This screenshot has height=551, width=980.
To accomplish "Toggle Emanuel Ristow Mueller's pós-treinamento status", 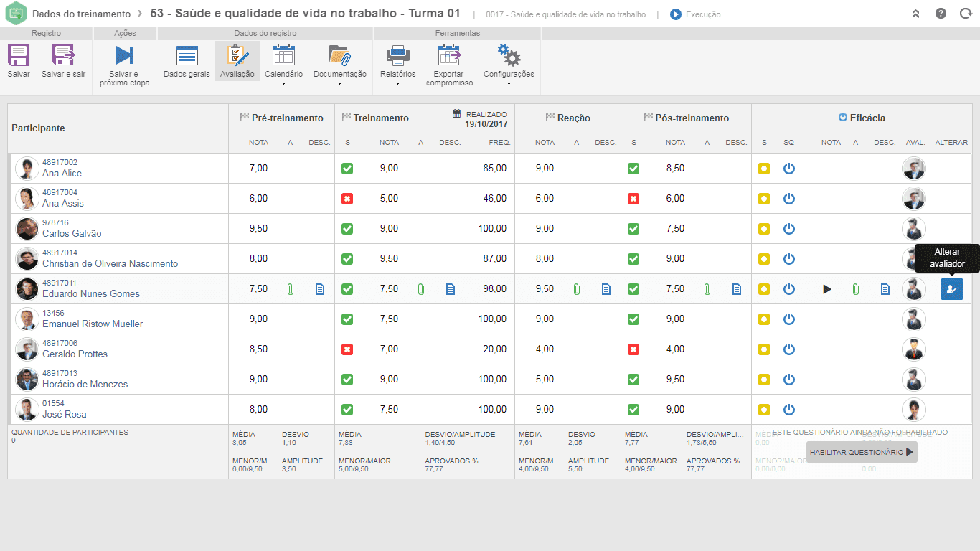I will click(x=633, y=319).
